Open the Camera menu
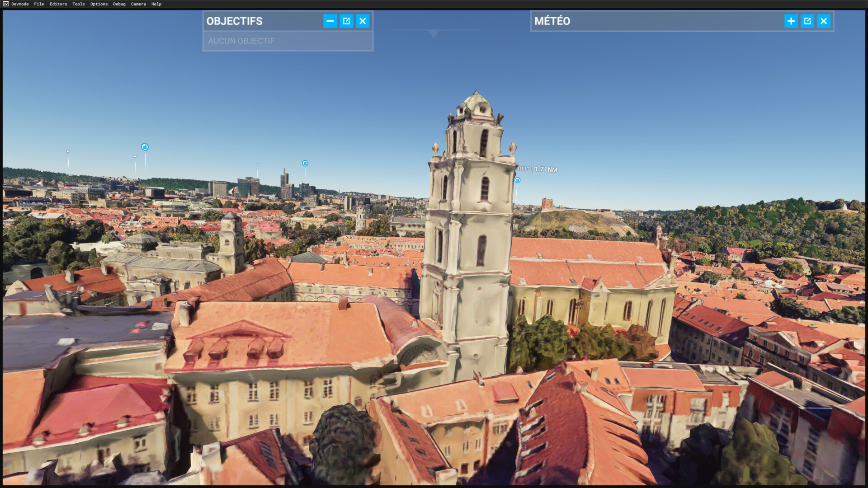The image size is (868, 488). 138,4
